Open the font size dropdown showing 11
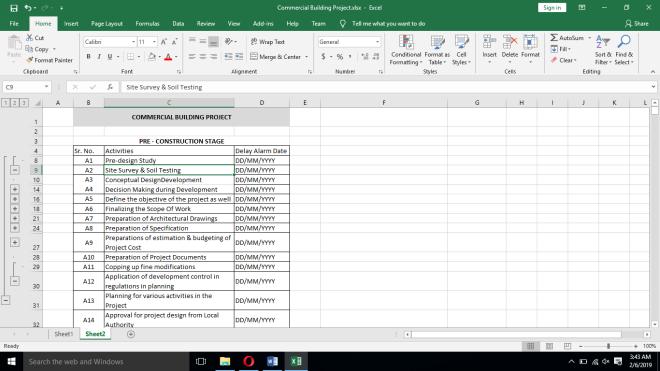 pos(154,42)
